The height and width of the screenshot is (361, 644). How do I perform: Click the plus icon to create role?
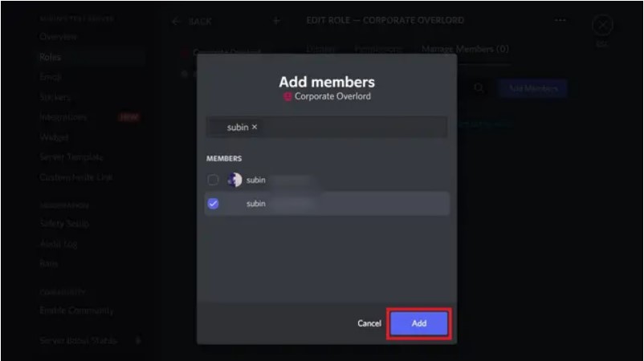pos(276,21)
